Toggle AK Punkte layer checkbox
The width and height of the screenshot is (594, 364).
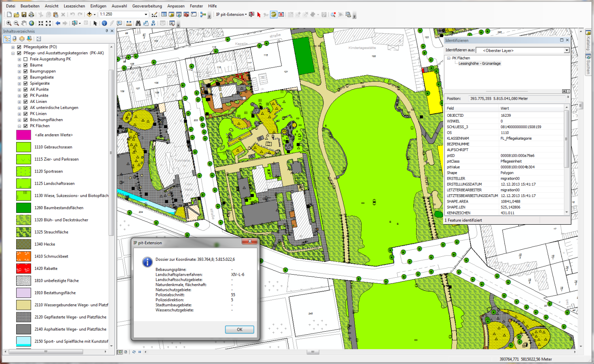25,89
